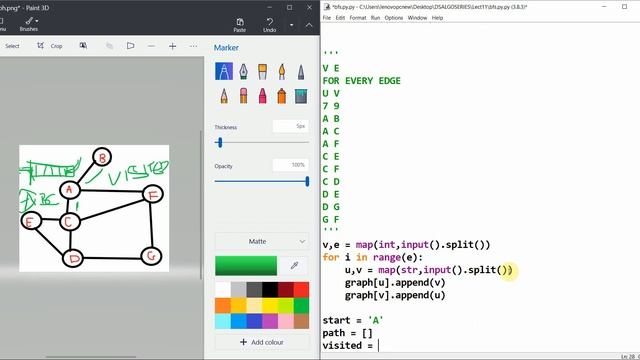
Task: Select the light grey colour swatch
Action: (x=238, y=290)
